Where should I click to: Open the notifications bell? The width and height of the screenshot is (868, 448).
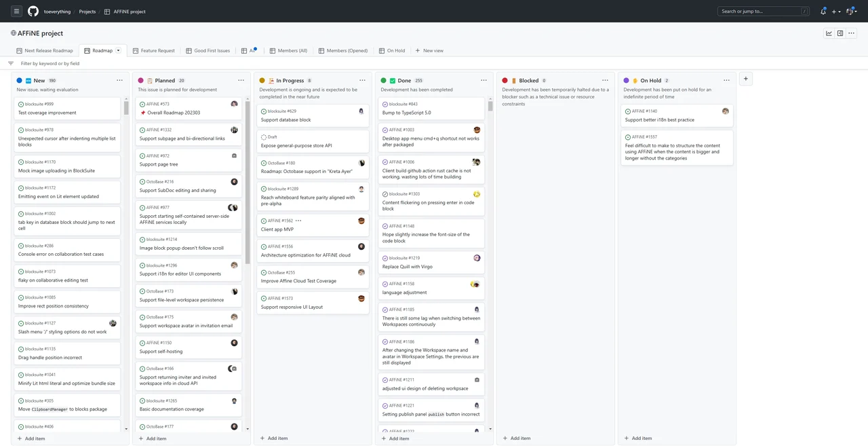point(823,11)
